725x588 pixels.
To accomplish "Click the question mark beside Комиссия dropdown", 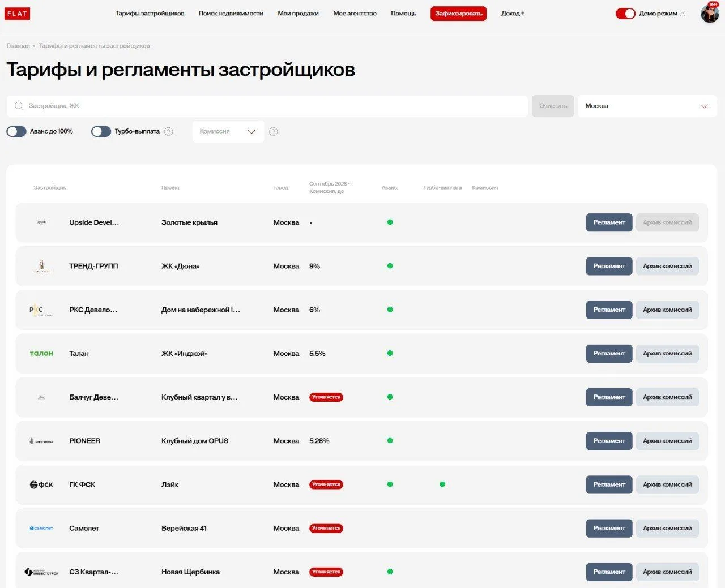I will [274, 131].
